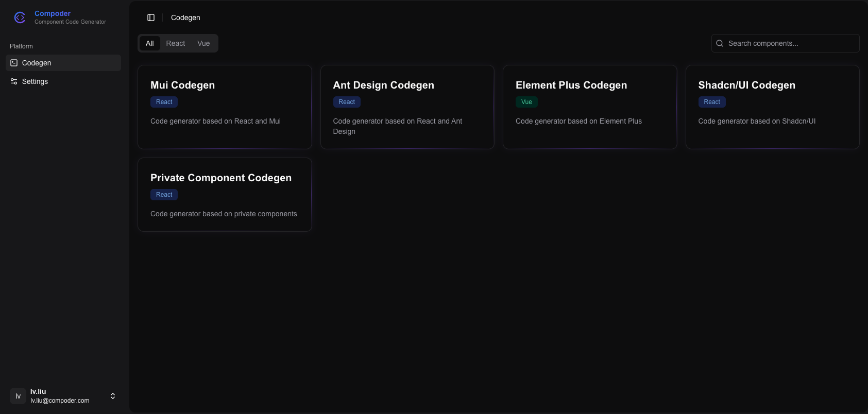Image resolution: width=868 pixels, height=414 pixels.
Task: Click the 'Component Code Generator' subtitle
Action: click(x=70, y=22)
